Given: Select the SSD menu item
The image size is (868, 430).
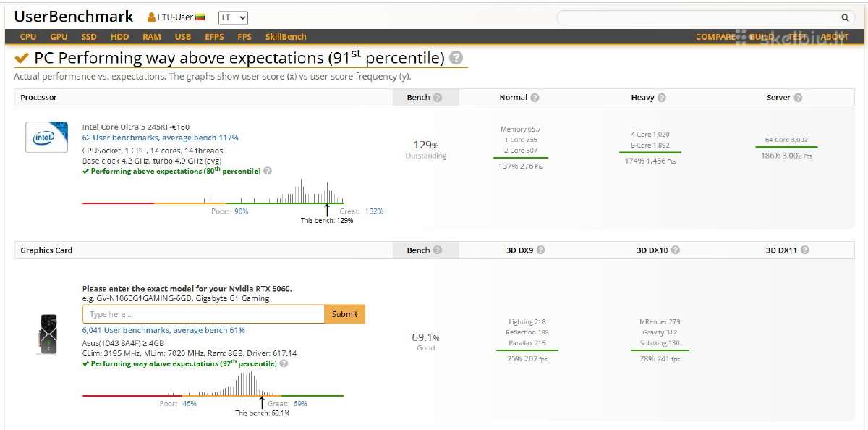Looking at the screenshot, I should click(89, 37).
